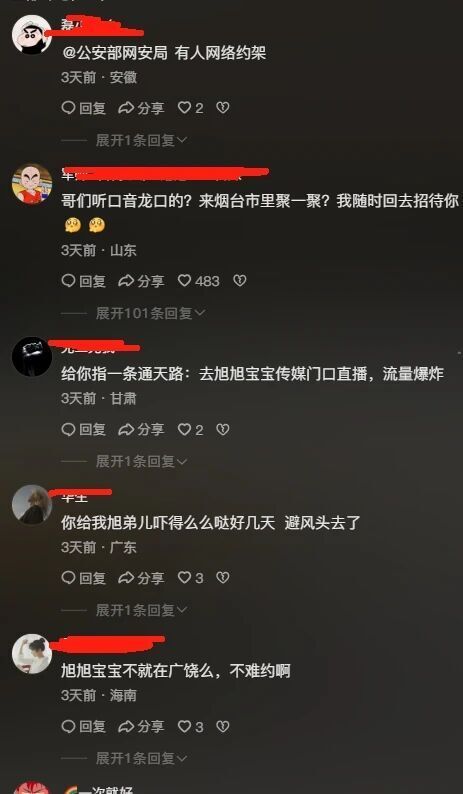Viewport: 463px width, 794px height.
Task: Dislike the 广饶 comment via broken heart
Action: (x=223, y=727)
